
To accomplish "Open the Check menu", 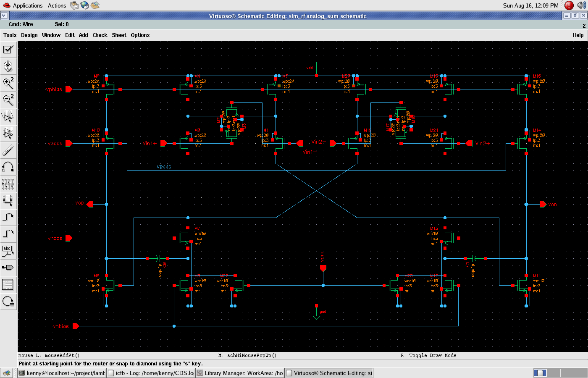I will (x=100, y=35).
